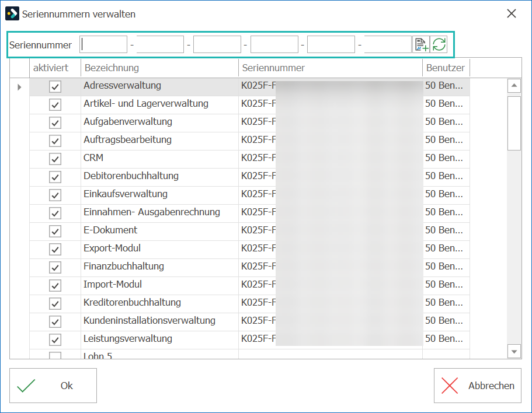Confirm with the Ok button
This screenshot has height=413, width=532.
coord(53,386)
